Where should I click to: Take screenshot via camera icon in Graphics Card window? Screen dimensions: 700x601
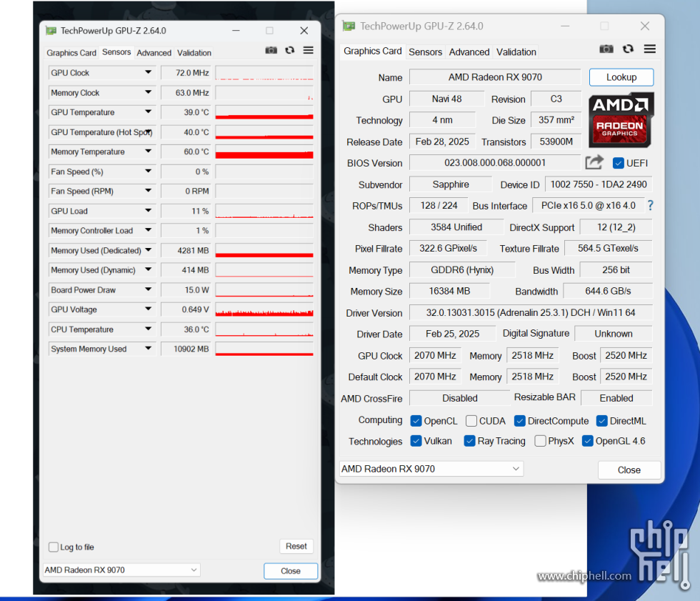pyautogui.click(x=606, y=49)
